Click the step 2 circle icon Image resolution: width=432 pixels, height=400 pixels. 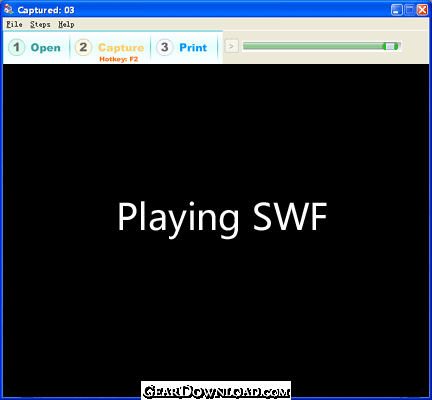pyautogui.click(x=83, y=47)
